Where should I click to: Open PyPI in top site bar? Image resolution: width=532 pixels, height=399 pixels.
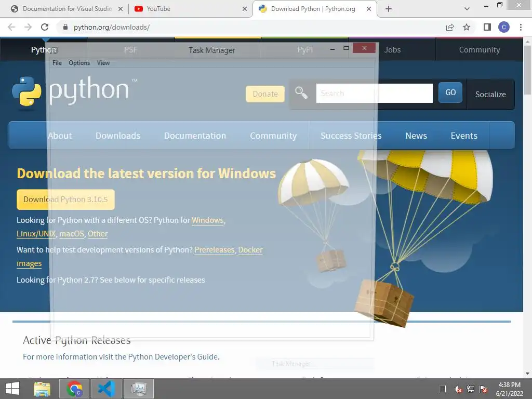(304, 50)
